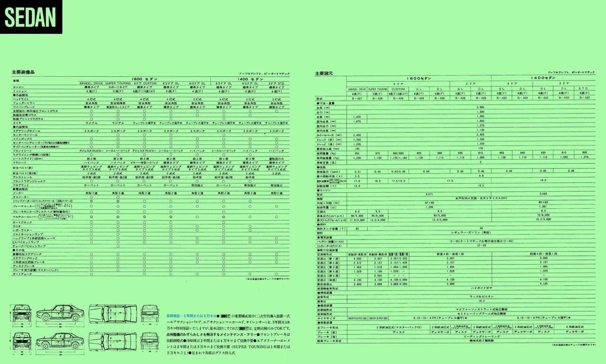Image resolution: width=606 pixels, height=364 pixels.
Task: Click the アシストレール row label
Action: pyautogui.click(x=22, y=177)
